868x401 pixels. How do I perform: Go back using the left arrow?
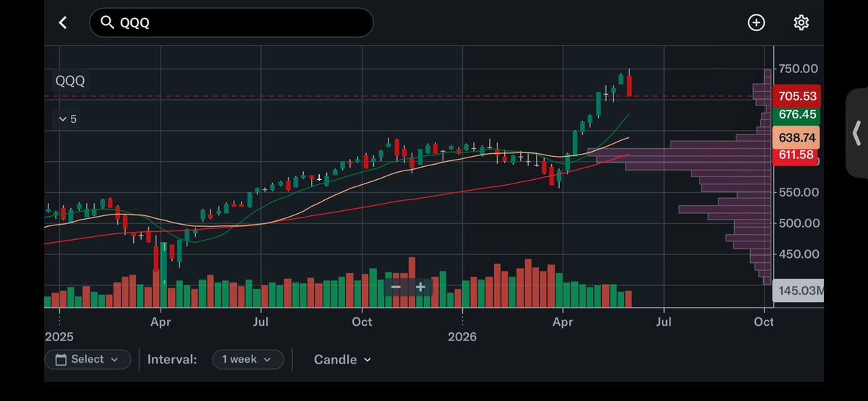click(x=63, y=22)
